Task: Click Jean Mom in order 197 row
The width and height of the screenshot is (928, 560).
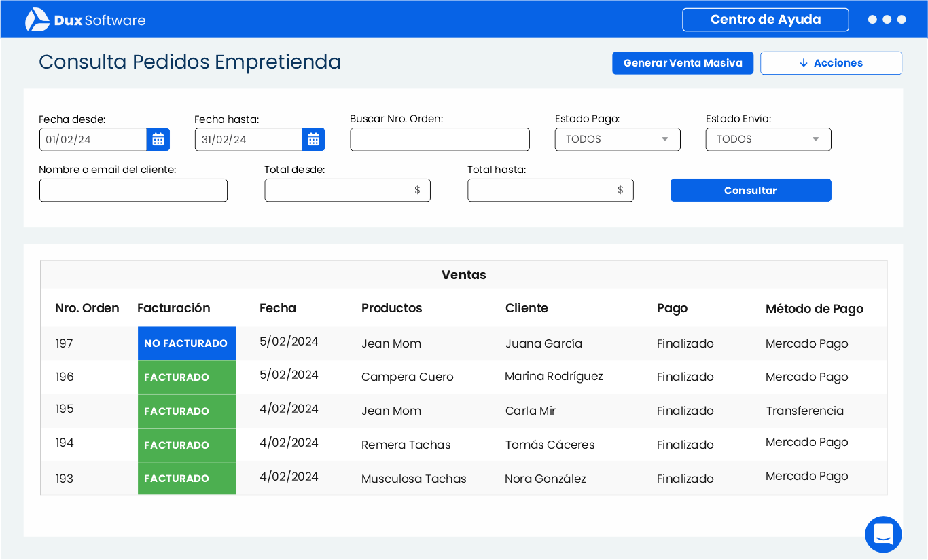Action: 391,343
